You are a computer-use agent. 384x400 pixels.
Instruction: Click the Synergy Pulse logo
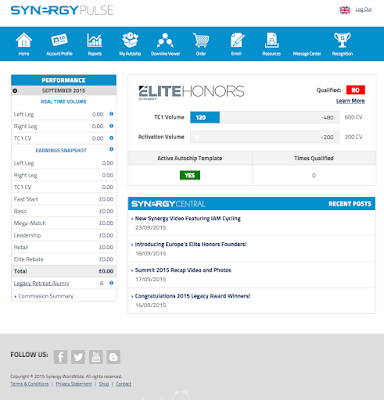click(62, 10)
